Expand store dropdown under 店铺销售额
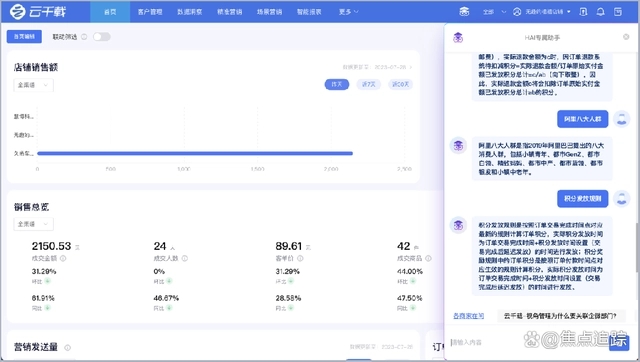 tap(33, 85)
